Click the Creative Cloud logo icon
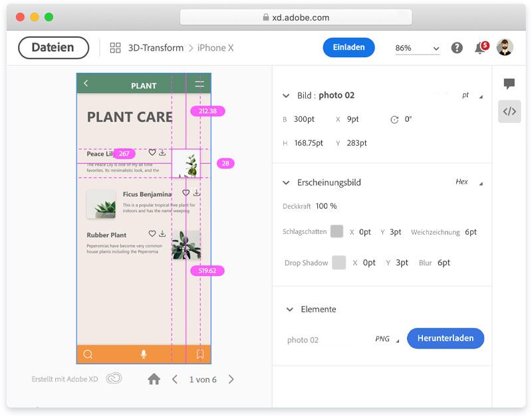Screen dimensions: 532x417 click(x=114, y=378)
